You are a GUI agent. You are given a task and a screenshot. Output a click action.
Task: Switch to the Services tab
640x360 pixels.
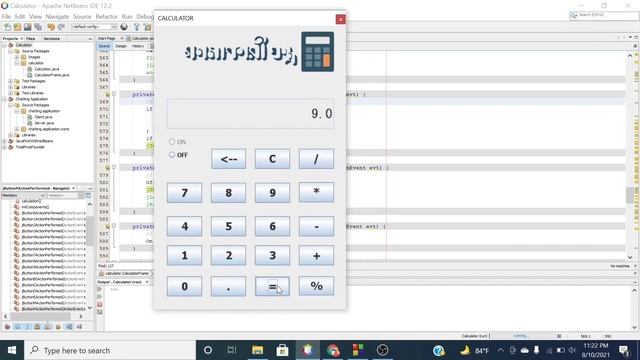[x=51, y=38]
